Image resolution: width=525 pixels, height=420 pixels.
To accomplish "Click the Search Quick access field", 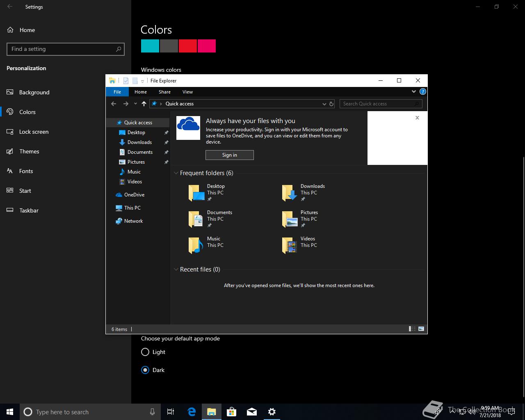I will (x=381, y=104).
